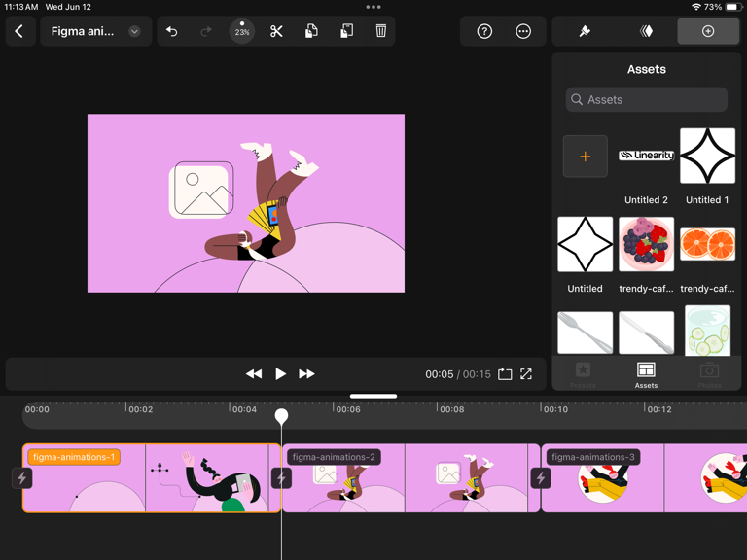Viewport: 747px width, 560px height.
Task: Switch to the Animate keyframe tab
Action: pos(646,31)
